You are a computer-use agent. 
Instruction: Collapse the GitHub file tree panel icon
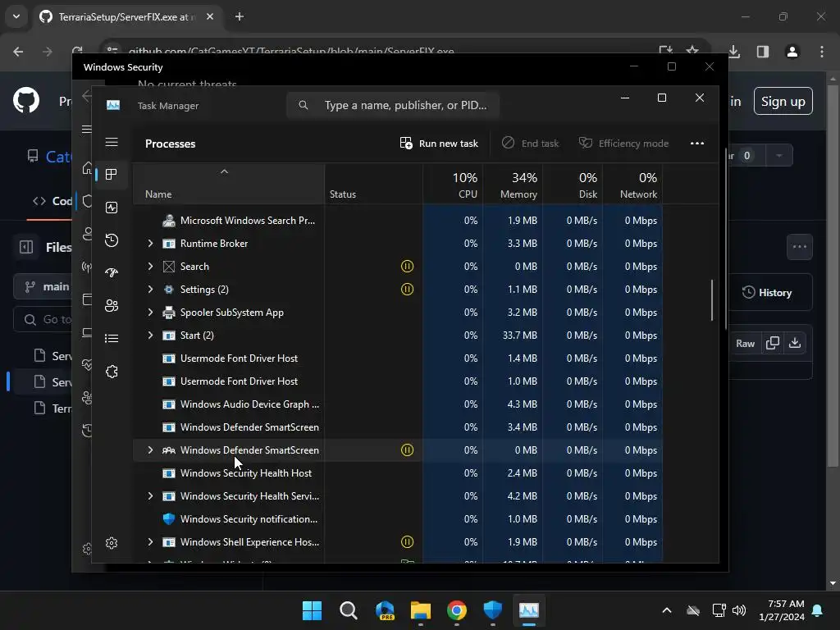pyautogui.click(x=26, y=247)
